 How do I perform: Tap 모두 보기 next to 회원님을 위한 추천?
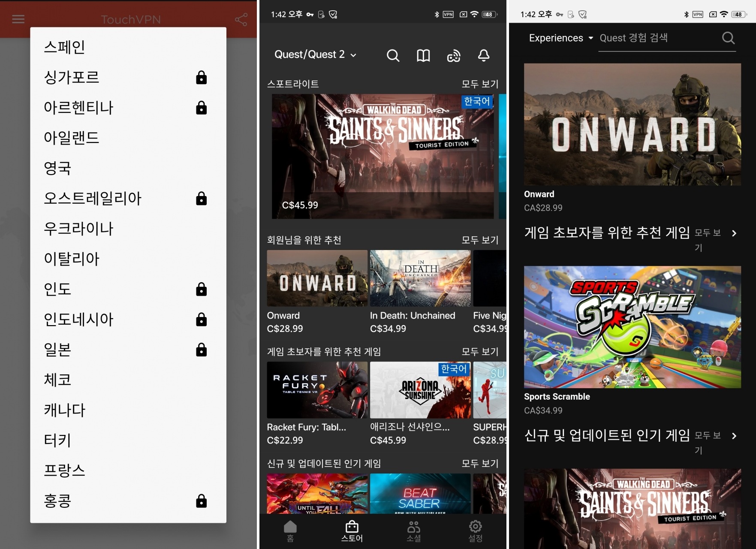(480, 240)
